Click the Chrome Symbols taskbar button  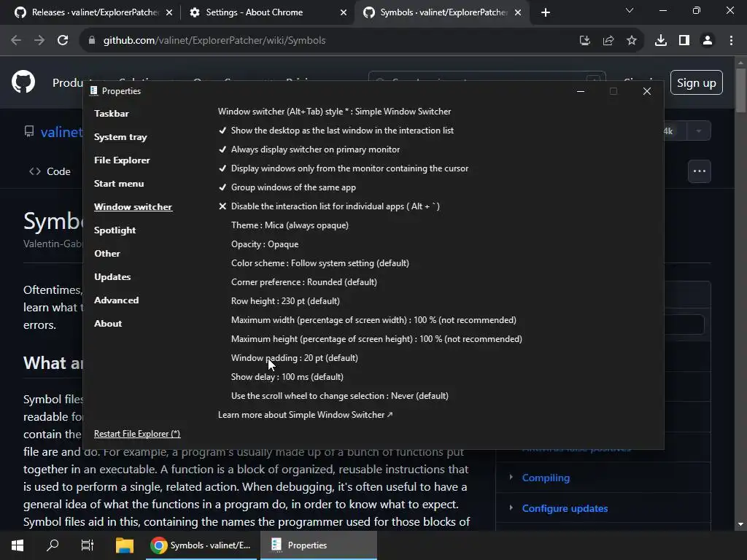point(201,545)
